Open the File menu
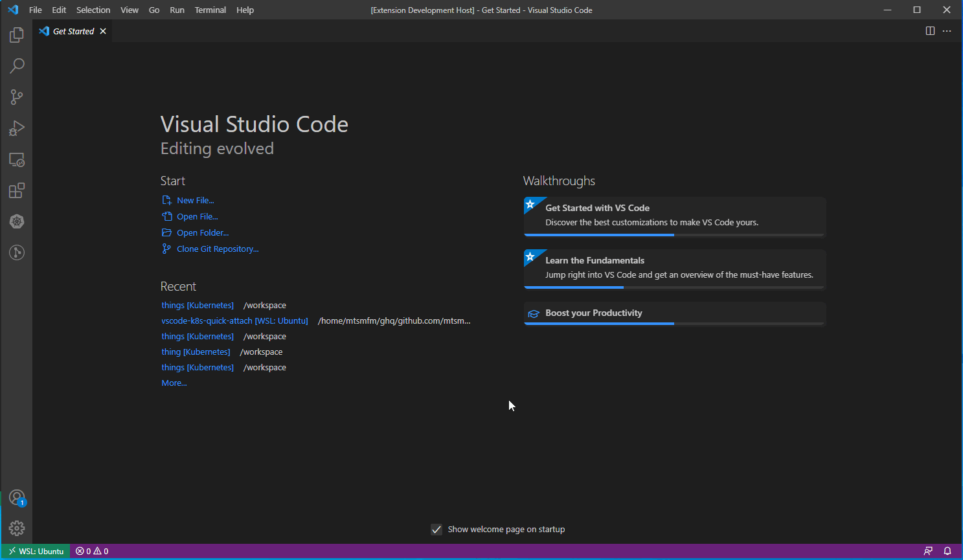Screen dimensions: 963x560 [x=36, y=10]
